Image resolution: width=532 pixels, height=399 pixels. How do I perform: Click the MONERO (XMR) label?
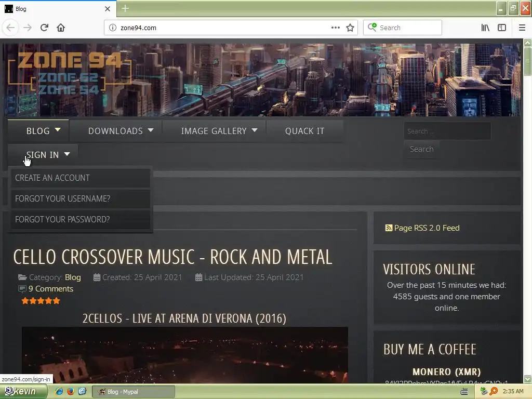click(x=446, y=372)
